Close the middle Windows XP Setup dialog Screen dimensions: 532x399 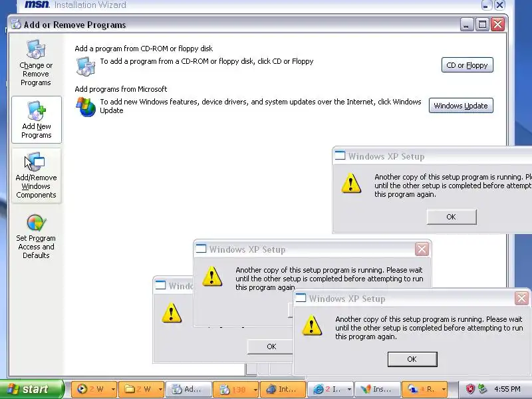coord(422,249)
